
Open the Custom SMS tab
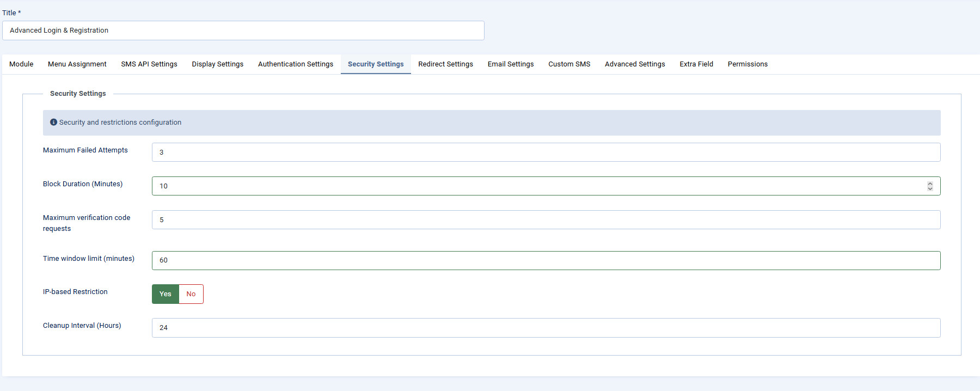click(569, 64)
